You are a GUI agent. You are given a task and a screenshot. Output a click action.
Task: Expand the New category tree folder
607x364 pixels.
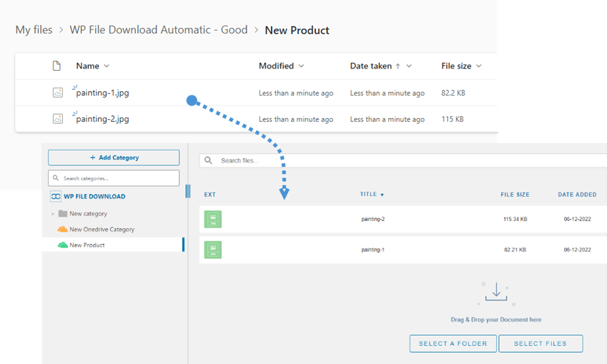point(53,214)
